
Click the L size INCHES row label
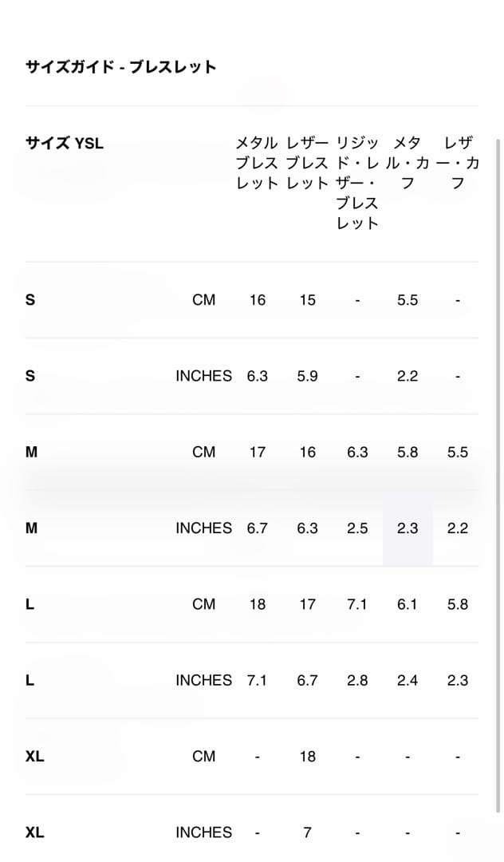point(30,681)
